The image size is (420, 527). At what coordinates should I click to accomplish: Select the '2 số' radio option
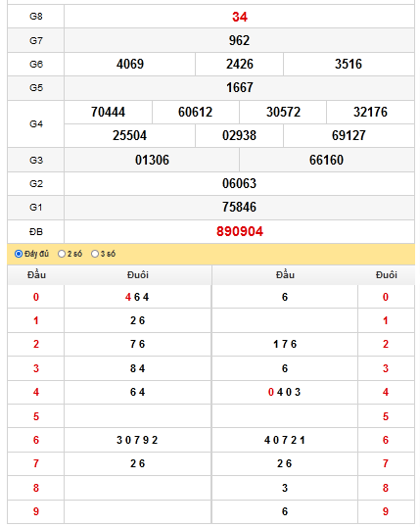[x=62, y=254]
